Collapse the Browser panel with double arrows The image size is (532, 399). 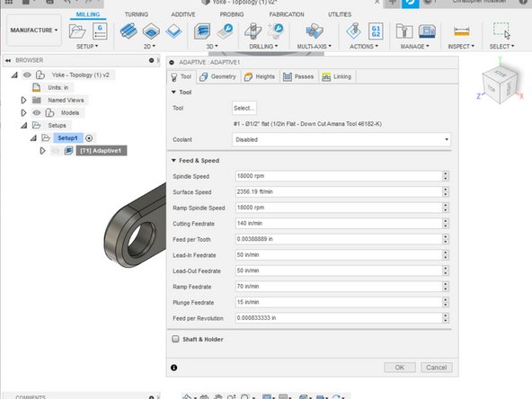pos(8,60)
